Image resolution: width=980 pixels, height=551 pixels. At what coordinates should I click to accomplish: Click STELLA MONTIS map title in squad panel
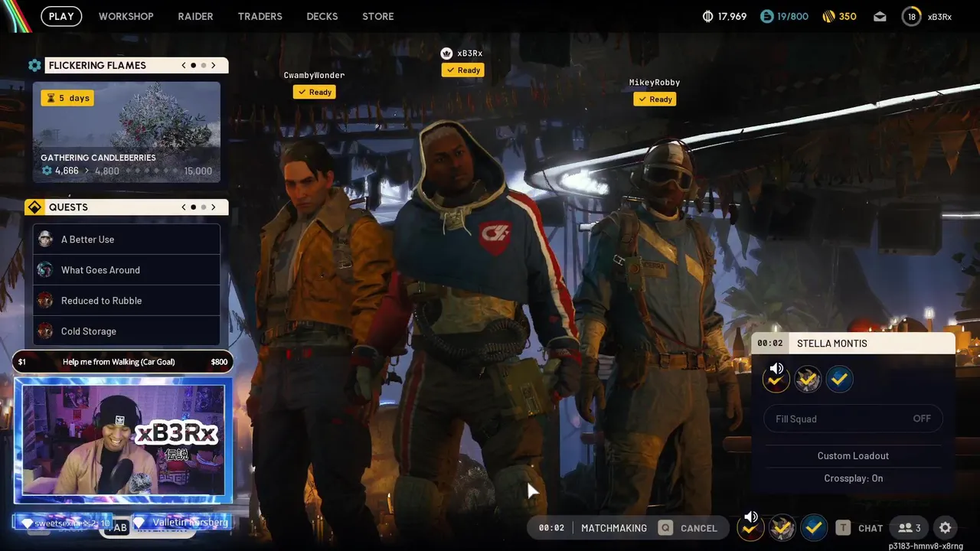(832, 344)
